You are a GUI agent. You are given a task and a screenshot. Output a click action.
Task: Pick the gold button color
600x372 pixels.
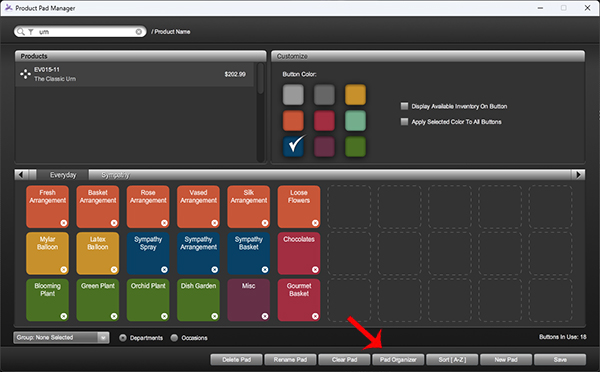(355, 95)
